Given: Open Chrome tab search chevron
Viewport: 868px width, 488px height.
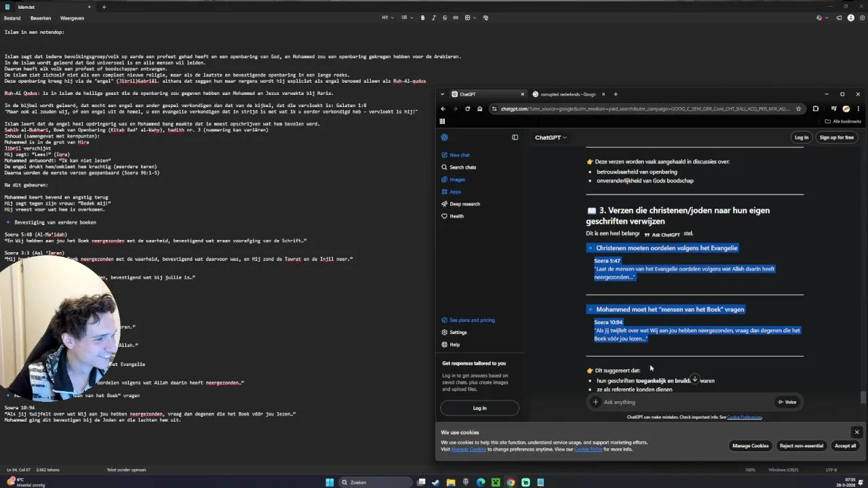Looking at the screenshot, I should pyautogui.click(x=442, y=94).
